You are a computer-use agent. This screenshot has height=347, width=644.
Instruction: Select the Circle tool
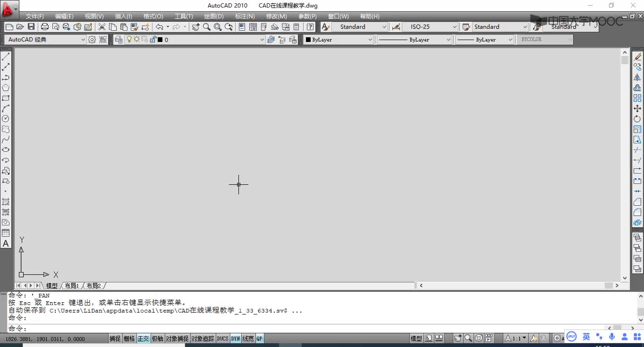point(6,118)
